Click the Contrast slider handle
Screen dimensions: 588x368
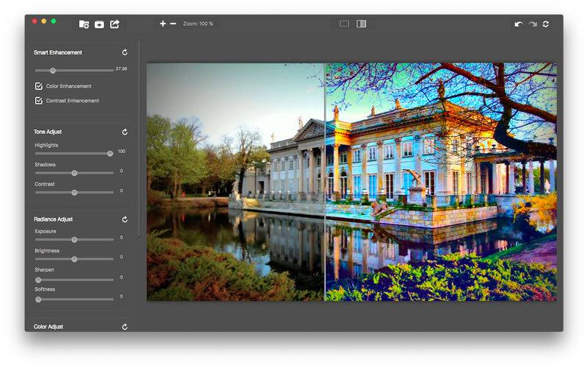pos(74,193)
